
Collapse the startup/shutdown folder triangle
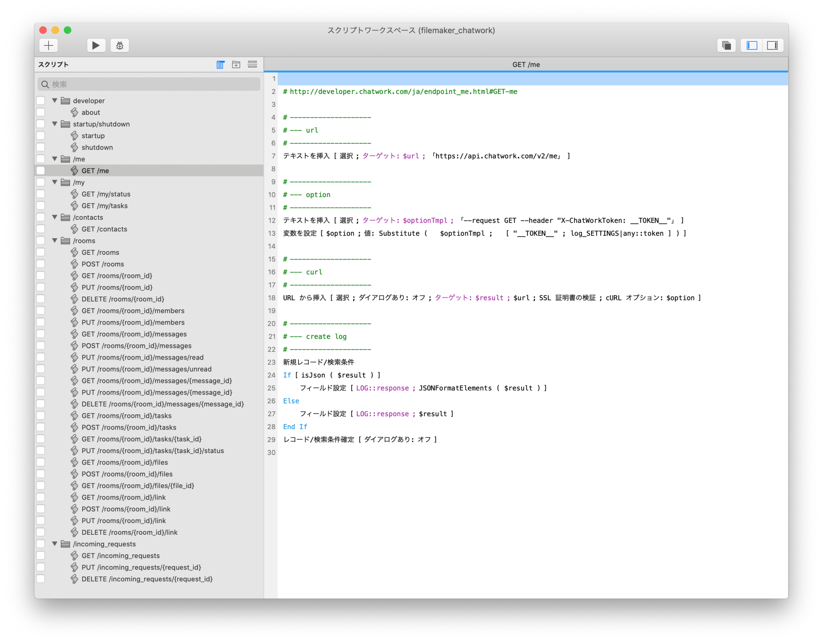55,124
